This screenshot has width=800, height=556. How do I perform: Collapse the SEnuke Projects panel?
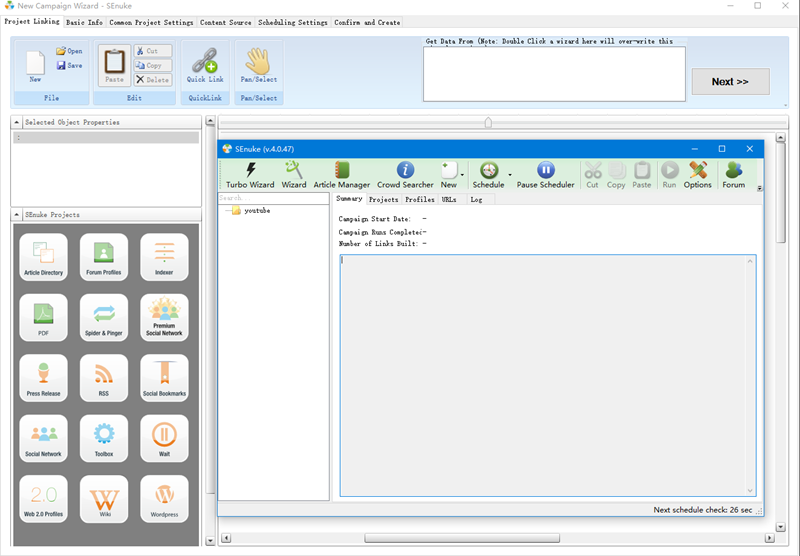[16, 215]
